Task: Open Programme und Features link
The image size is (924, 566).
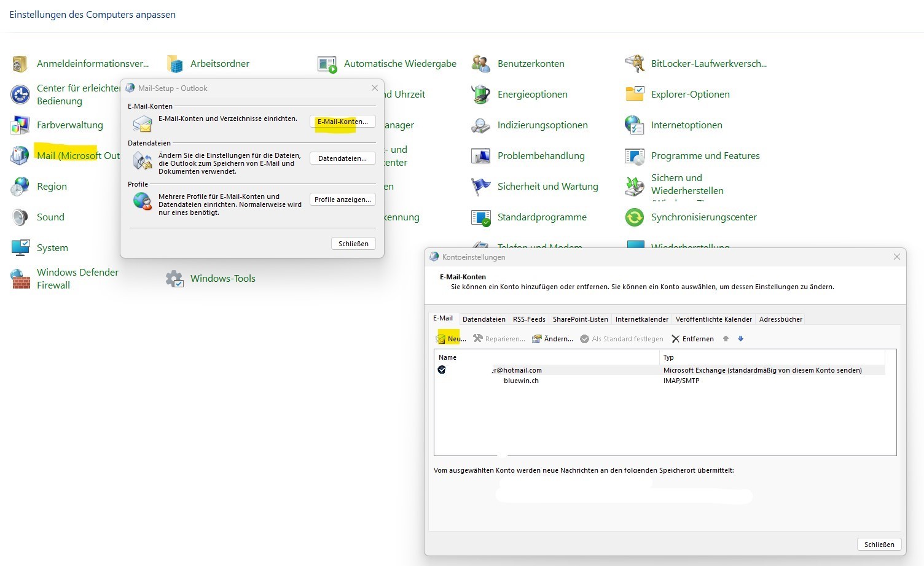Action: [705, 156]
